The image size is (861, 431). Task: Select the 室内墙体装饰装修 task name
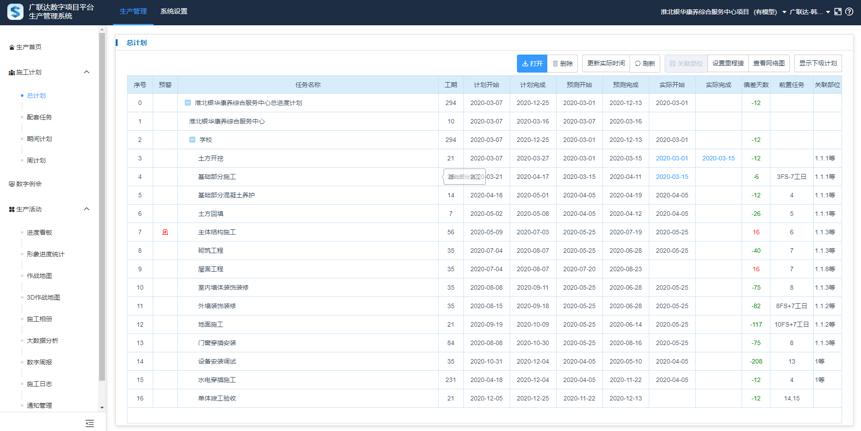223,288
